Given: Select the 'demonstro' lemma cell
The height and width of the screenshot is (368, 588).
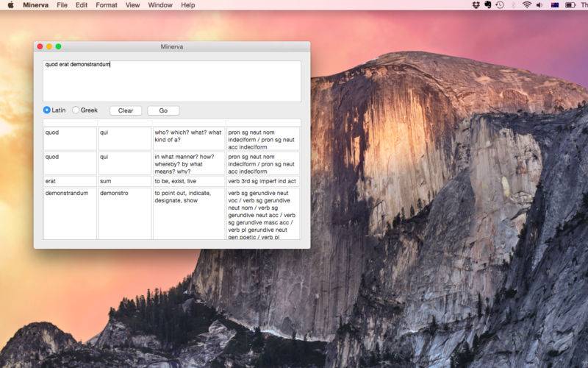Looking at the screenshot, I should pyautogui.click(x=125, y=213).
